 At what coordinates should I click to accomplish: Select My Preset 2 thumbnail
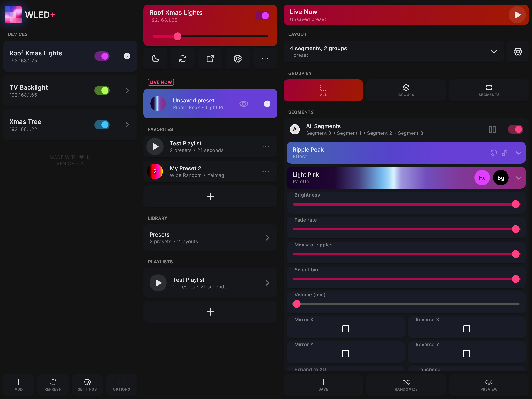[155, 172]
